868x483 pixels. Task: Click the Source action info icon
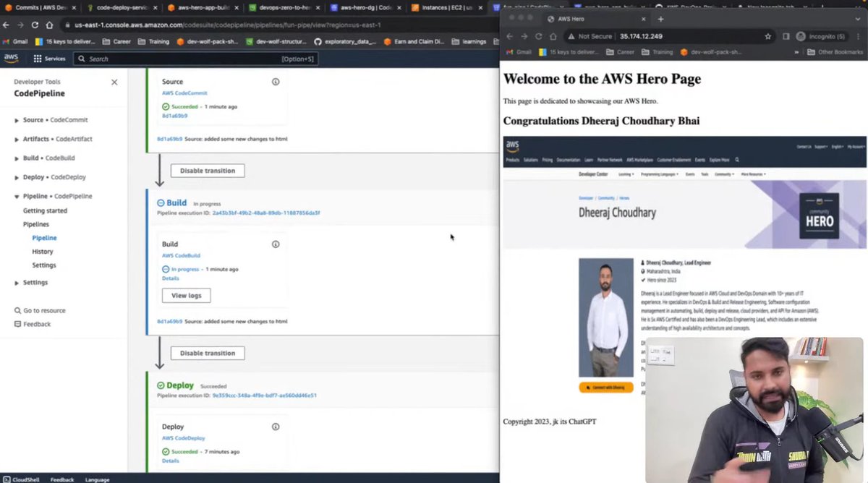[x=276, y=82]
